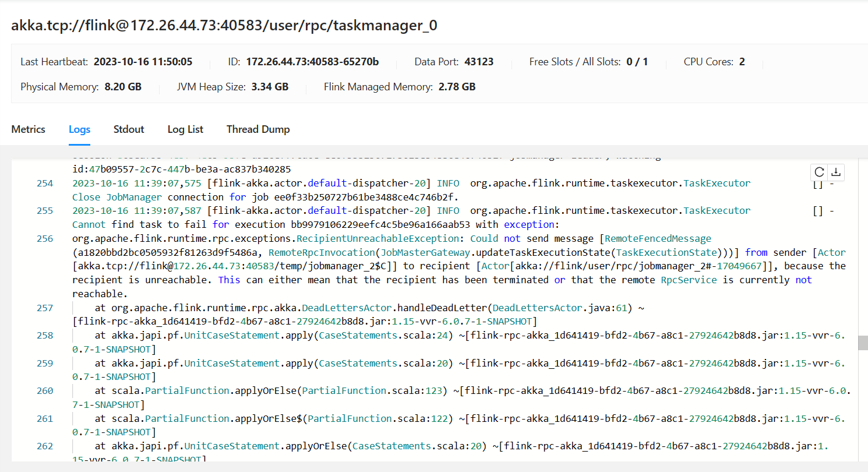Click the 2023-10-16 11:39:07,575 timestamp
868x472 pixels.
(137, 183)
